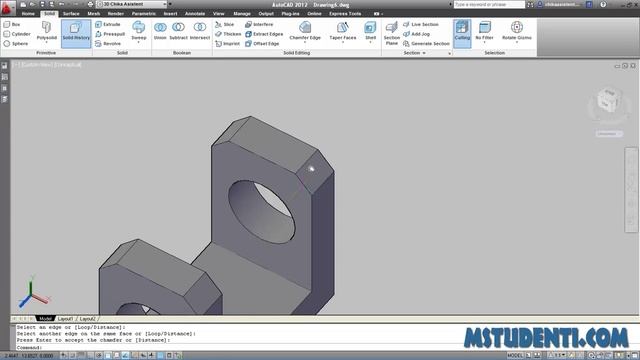
Task: Create a Section Plane
Action: 391,33
